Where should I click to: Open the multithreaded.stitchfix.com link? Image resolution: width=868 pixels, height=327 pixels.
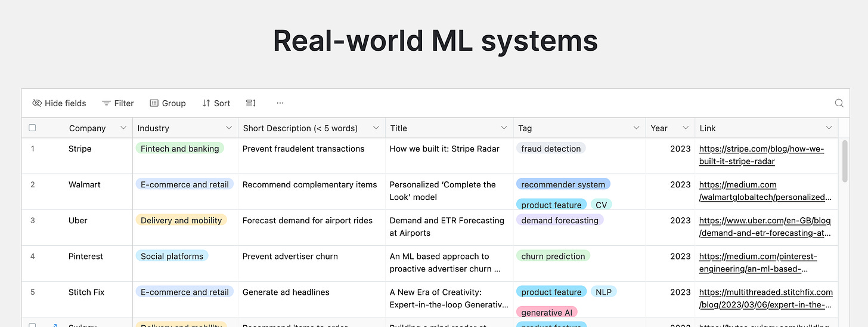[x=766, y=298]
